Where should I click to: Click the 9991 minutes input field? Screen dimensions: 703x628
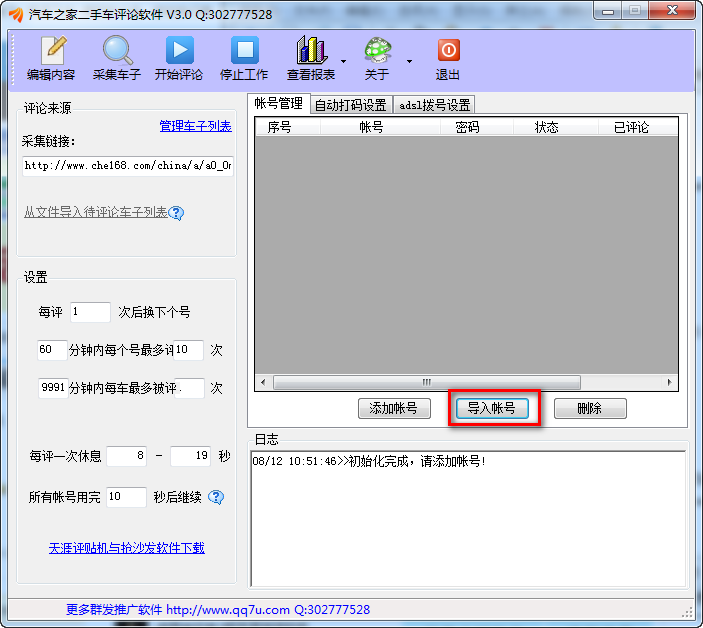point(53,388)
